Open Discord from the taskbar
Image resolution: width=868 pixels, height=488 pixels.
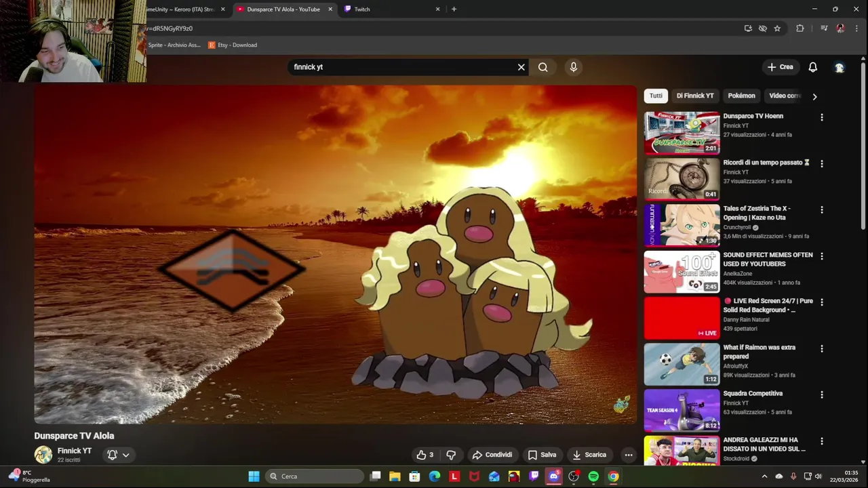coord(553,476)
